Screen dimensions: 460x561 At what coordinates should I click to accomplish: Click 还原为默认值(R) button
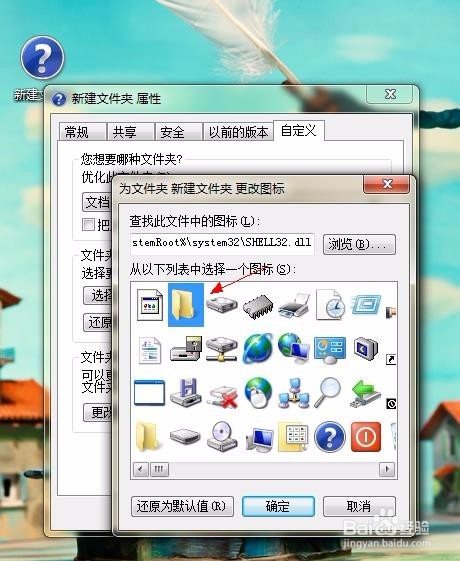pos(182,506)
